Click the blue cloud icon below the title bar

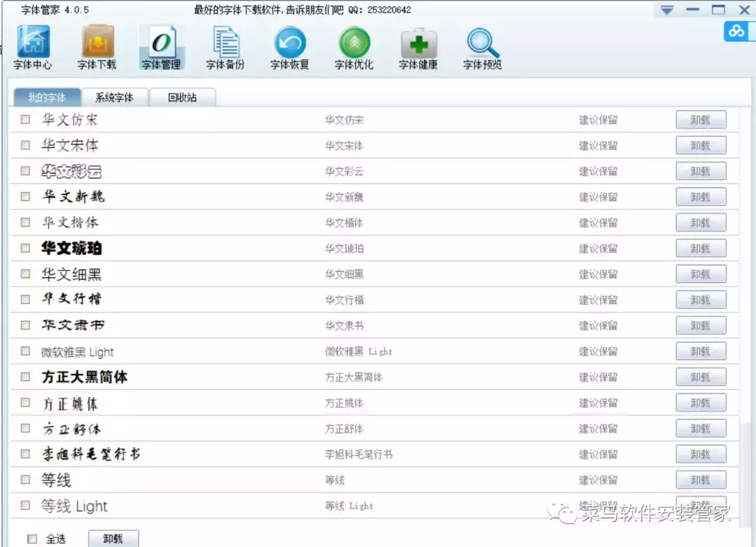click(x=736, y=32)
